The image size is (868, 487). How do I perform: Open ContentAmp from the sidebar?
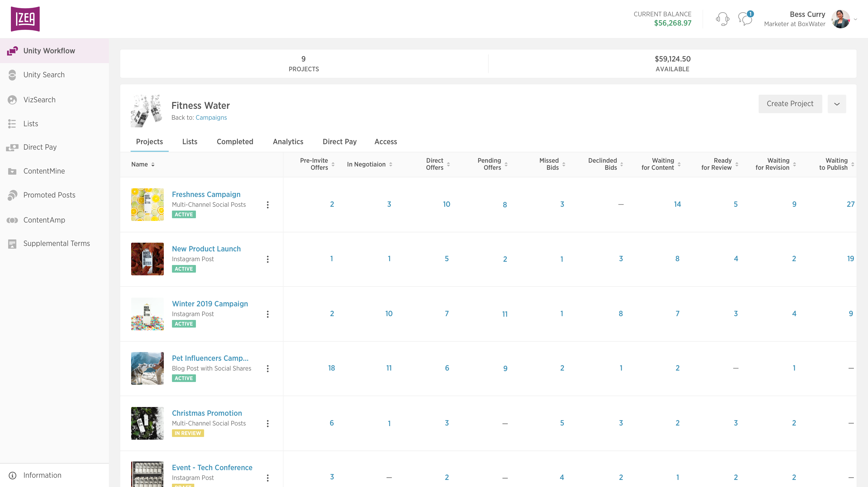44,220
